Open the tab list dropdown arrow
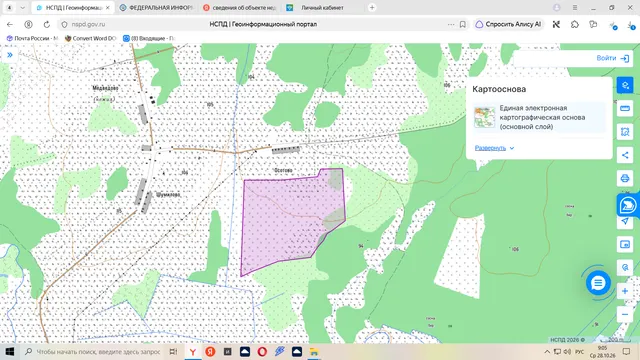The height and width of the screenshot is (360, 640). pyautogui.click(x=22, y=8)
